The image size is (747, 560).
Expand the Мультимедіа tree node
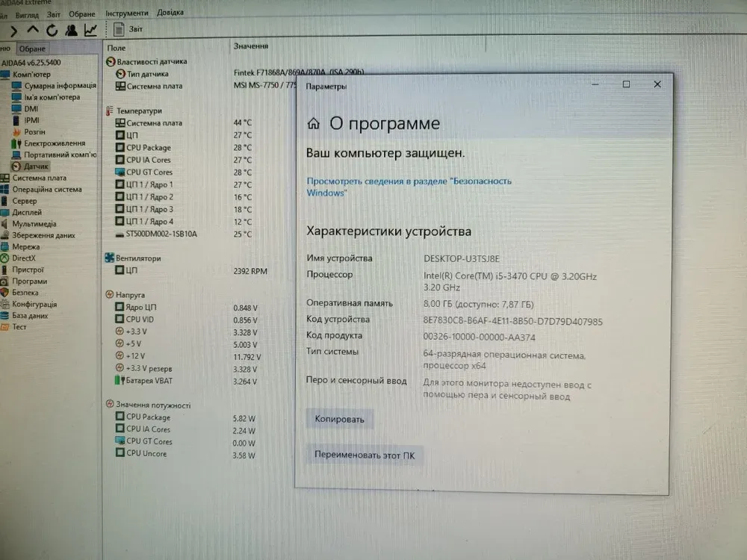34,224
